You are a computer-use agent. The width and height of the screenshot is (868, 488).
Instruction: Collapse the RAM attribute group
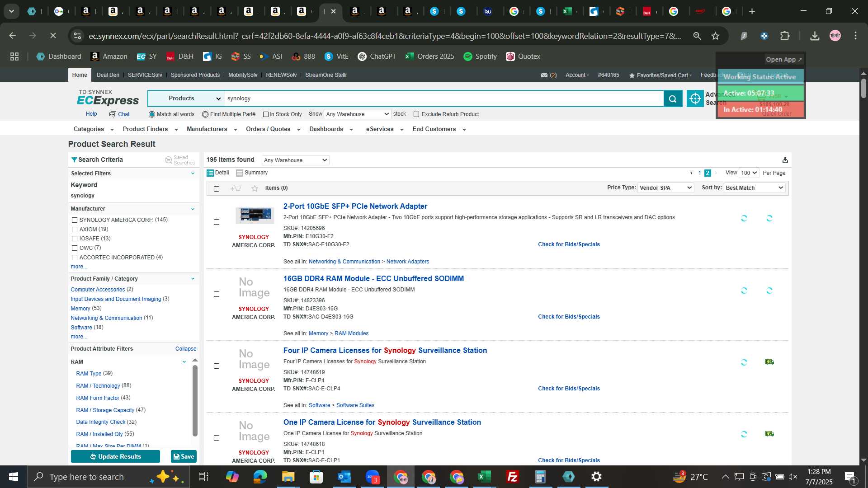[x=184, y=362]
